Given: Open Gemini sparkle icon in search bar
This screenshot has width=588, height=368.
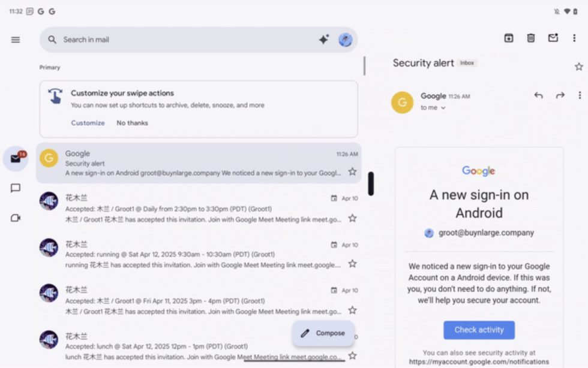Looking at the screenshot, I should [323, 40].
